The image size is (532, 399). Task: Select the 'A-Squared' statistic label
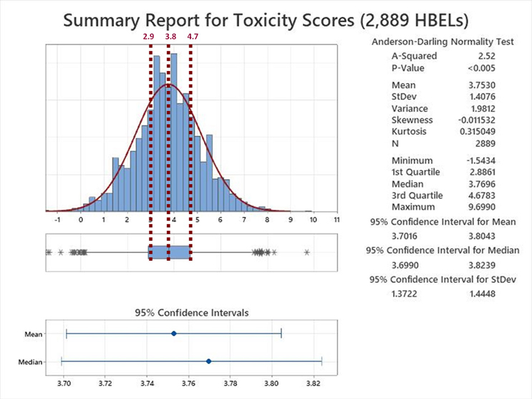point(415,56)
